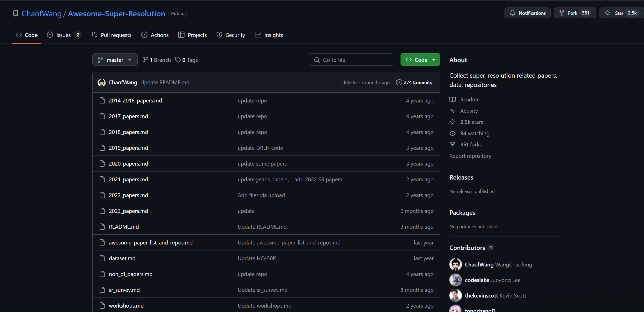The width and height of the screenshot is (644, 312).
Task: Open the 2023_papers.md file
Action: tap(128, 211)
